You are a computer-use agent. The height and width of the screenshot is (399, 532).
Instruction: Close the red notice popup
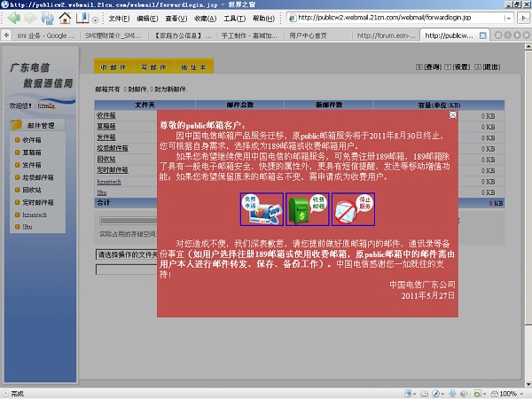(453, 115)
